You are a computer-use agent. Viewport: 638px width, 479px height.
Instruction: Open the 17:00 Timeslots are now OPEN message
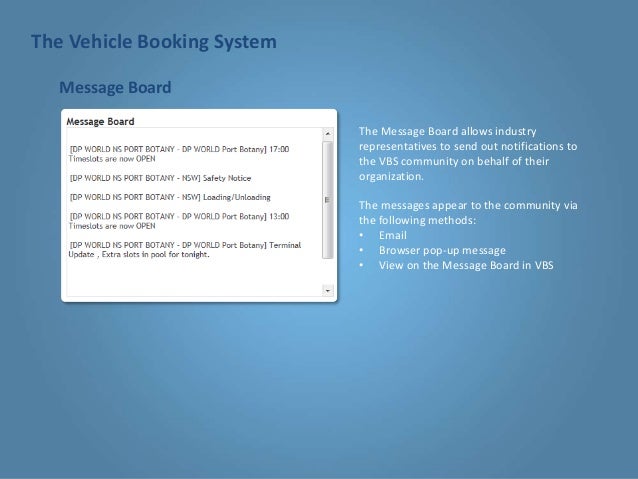(x=179, y=154)
